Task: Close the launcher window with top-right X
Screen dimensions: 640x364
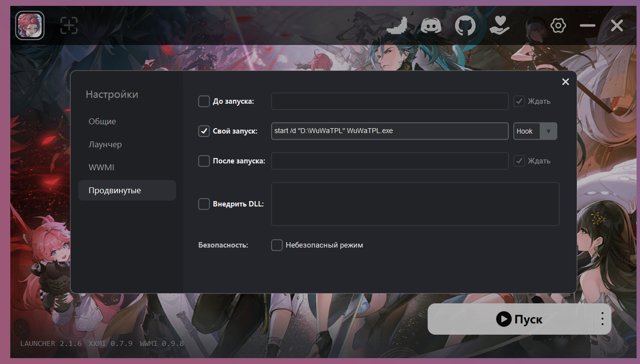Action: click(617, 25)
